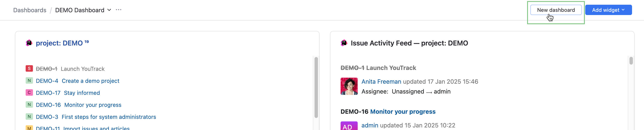Click the pink C priority icon for DEMO-17
The height and width of the screenshot is (130, 644).
point(29,93)
